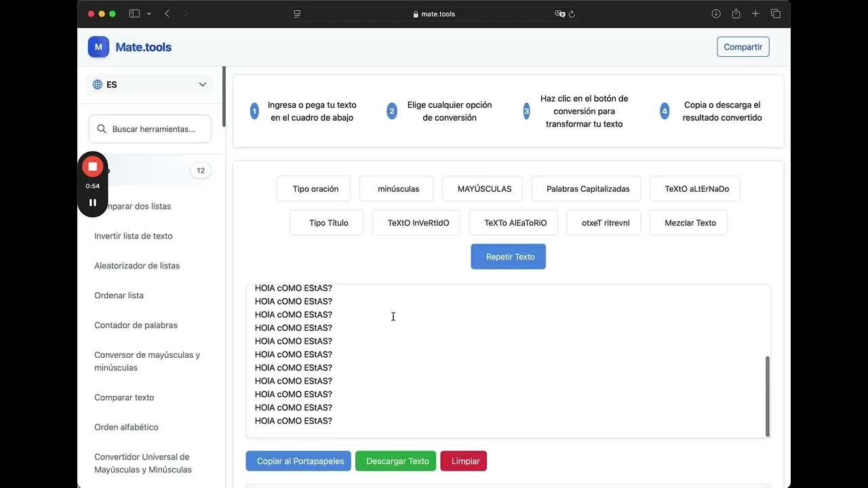Open a new tab with plus icon

point(755,14)
